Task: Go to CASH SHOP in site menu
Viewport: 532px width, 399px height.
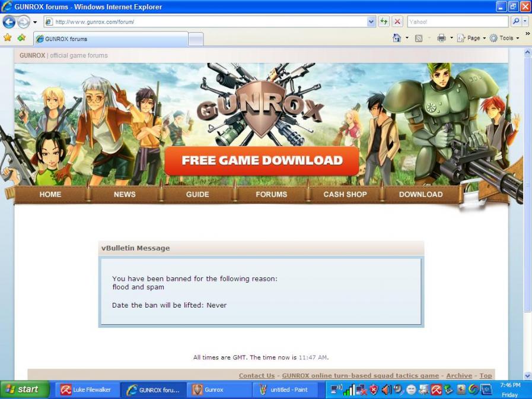Action: 345,194
